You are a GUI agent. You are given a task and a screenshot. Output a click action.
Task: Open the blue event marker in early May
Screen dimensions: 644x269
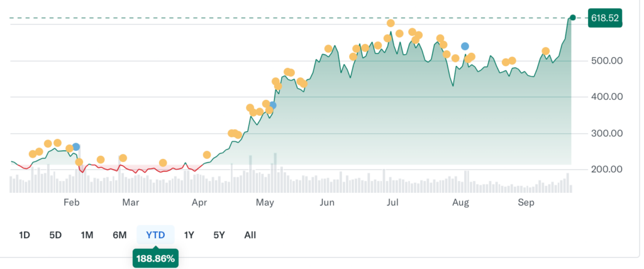pos(273,106)
